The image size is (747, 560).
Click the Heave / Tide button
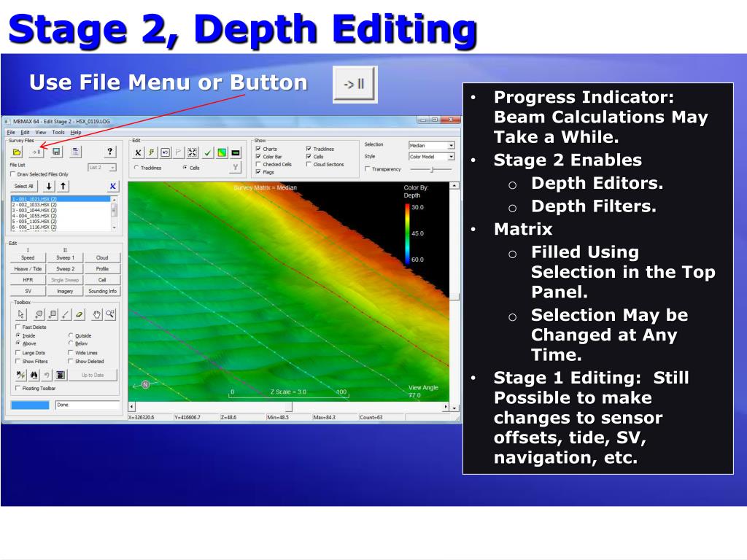tap(28, 269)
